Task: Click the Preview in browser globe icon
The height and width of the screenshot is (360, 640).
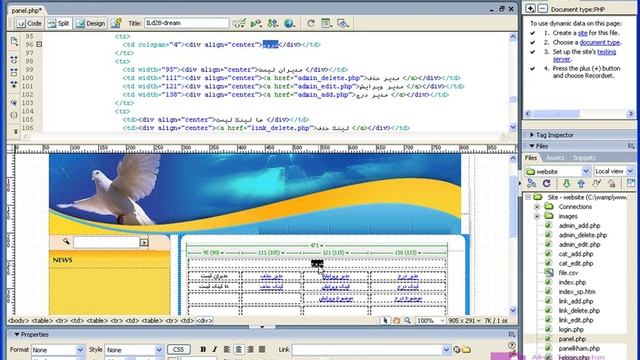Action: [289, 23]
